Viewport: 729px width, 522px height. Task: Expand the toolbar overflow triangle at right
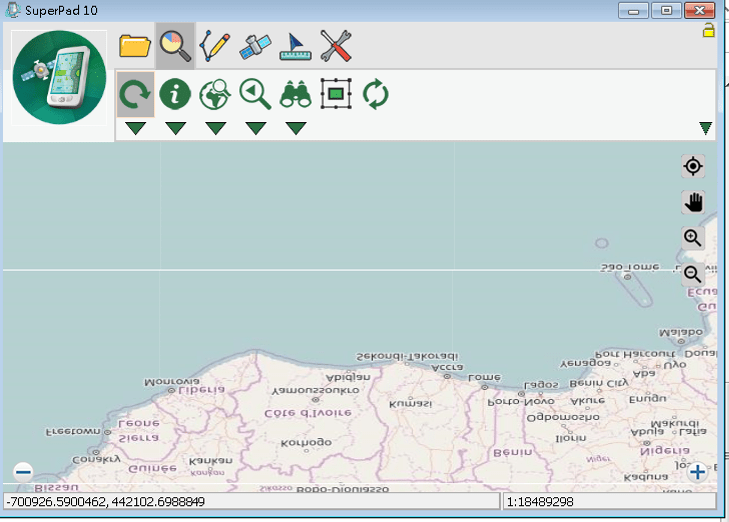[x=705, y=128]
